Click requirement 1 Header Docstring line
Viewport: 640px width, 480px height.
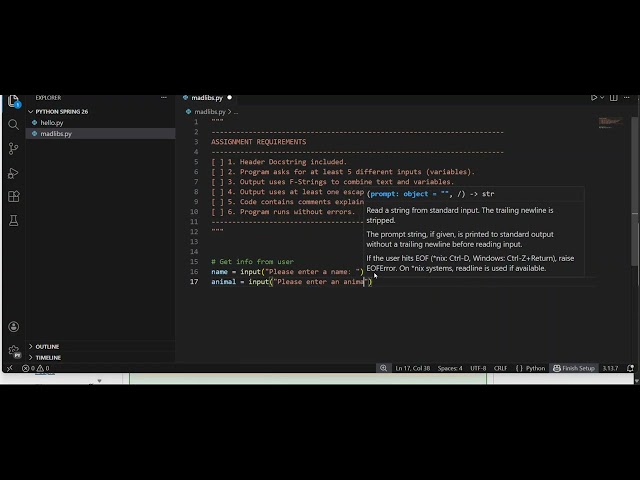click(x=279, y=162)
